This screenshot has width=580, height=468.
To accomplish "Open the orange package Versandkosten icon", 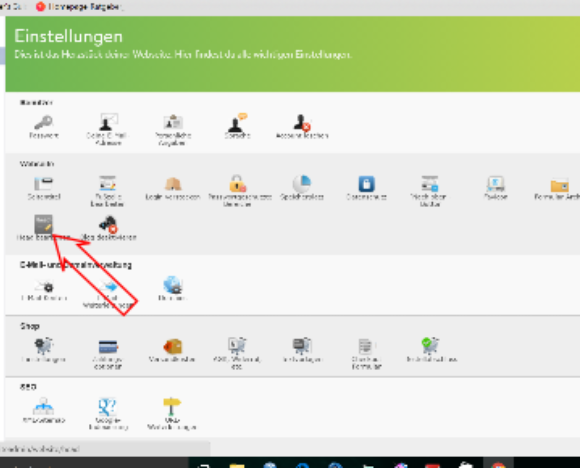I will pyautogui.click(x=172, y=346).
